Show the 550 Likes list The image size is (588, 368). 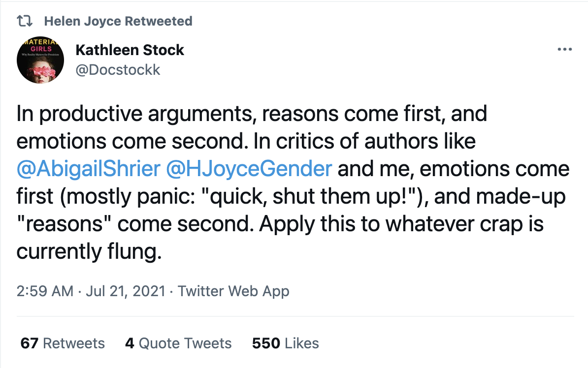285,343
